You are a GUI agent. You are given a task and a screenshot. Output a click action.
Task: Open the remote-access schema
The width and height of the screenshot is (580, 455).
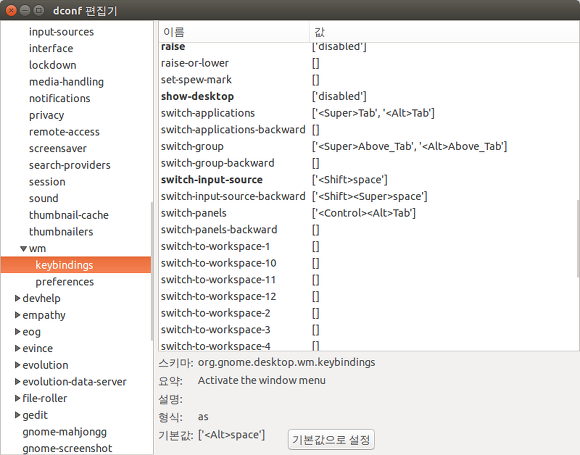tap(64, 132)
